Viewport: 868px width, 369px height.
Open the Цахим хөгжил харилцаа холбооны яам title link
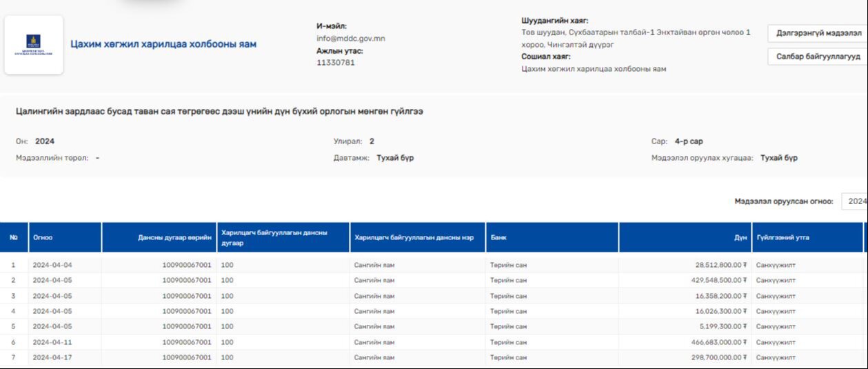click(x=163, y=44)
